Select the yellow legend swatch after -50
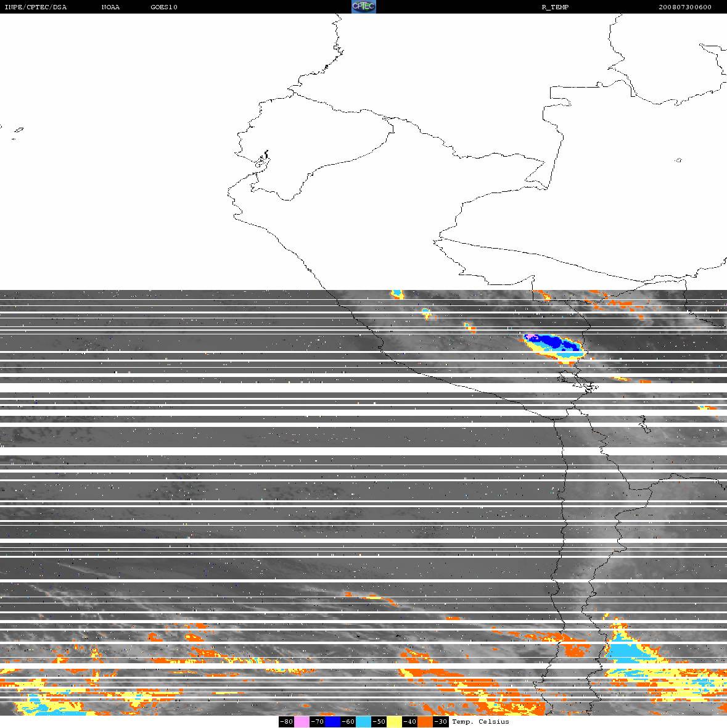The height and width of the screenshot is (728, 727). tap(395, 721)
